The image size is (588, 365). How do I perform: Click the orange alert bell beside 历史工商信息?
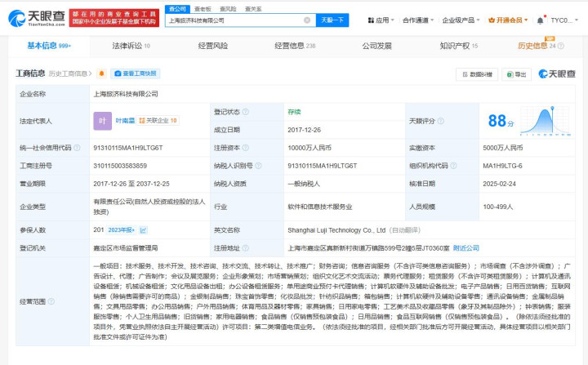(101, 73)
